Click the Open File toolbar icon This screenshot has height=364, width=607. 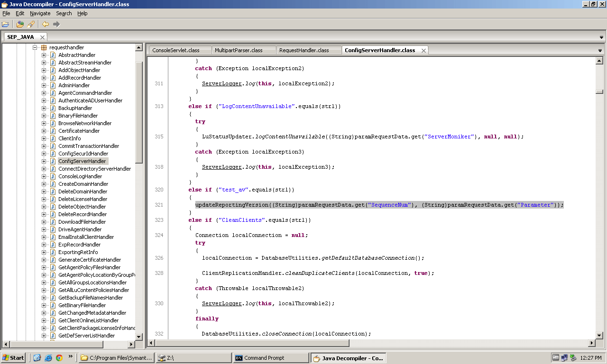pos(5,24)
